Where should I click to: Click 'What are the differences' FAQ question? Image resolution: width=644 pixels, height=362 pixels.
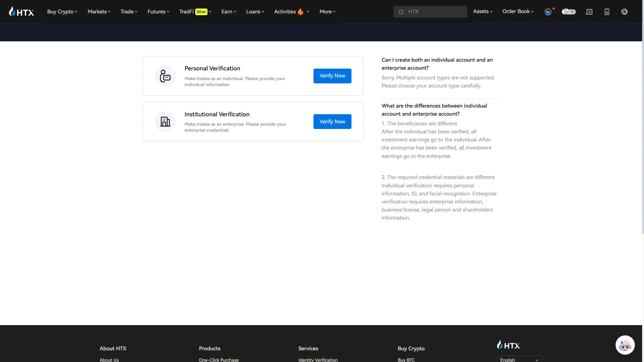434,110
